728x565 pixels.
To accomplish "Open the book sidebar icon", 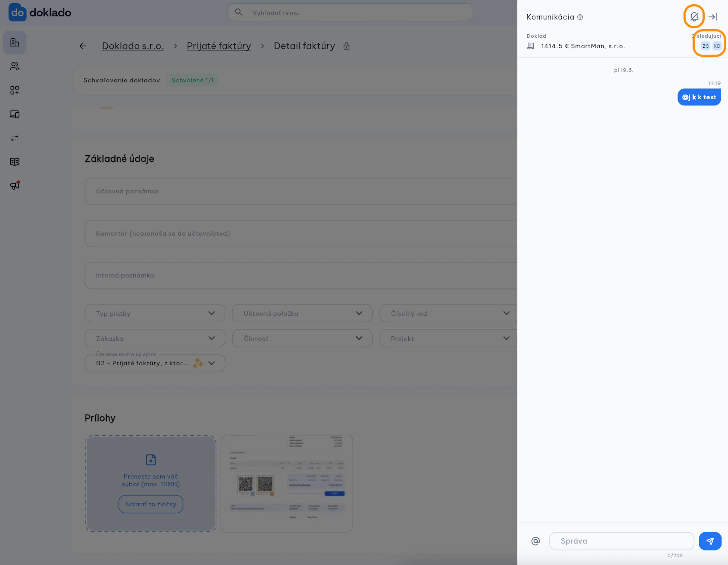I will 15,162.
